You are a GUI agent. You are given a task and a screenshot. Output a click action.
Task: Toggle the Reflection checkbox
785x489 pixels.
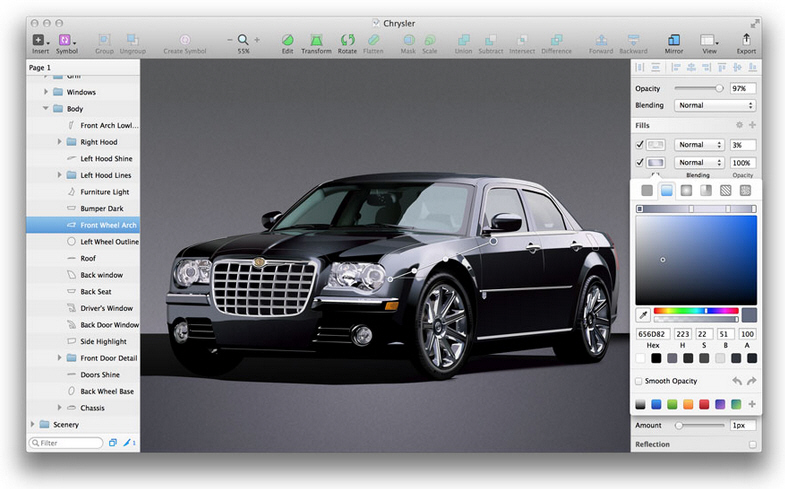click(752, 444)
